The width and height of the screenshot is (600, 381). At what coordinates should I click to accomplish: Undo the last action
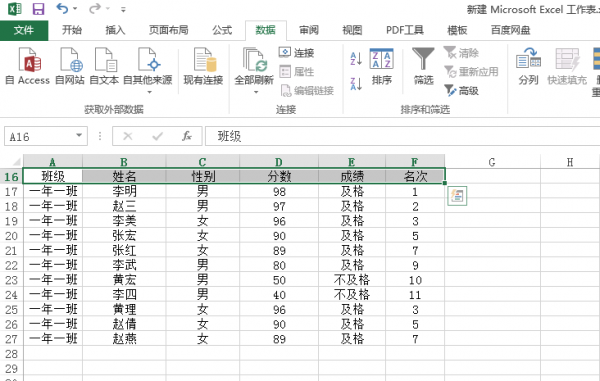[x=62, y=8]
